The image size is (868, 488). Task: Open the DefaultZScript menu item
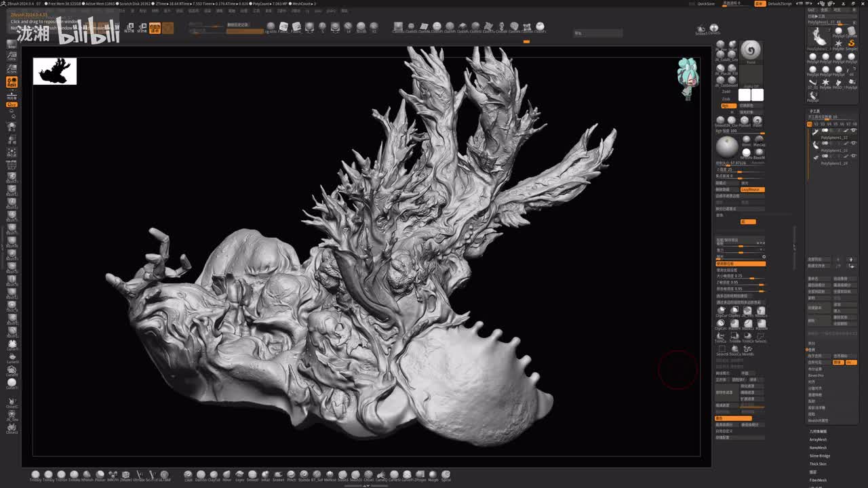[x=779, y=3]
